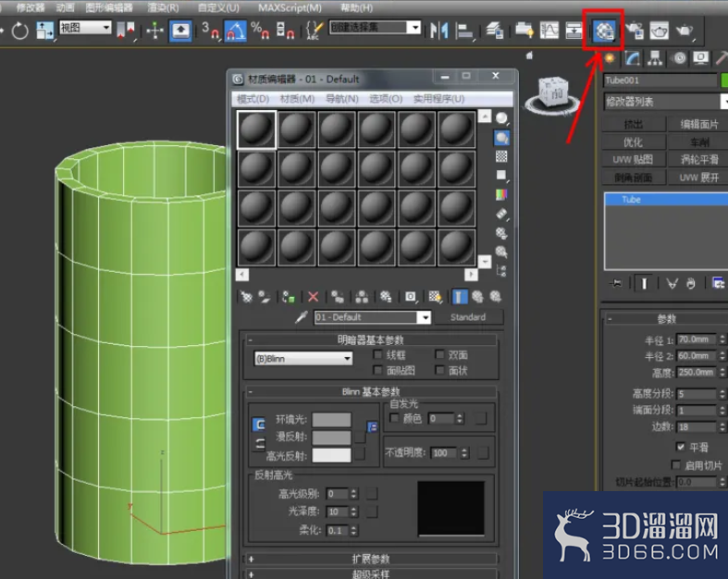Viewport: 728px width, 579px height.
Task: Toggle the 3D snaps button
Action: pos(211,31)
